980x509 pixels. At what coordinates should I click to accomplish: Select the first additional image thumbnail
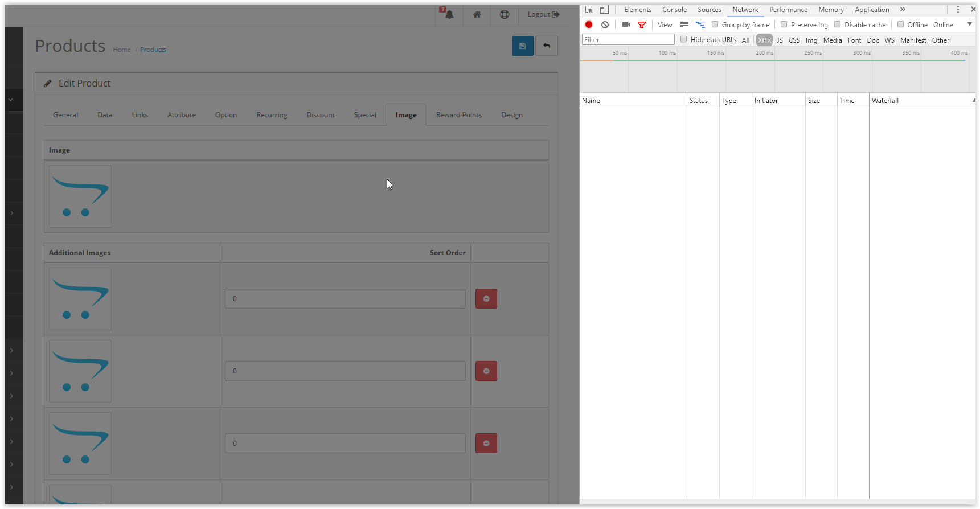point(80,299)
